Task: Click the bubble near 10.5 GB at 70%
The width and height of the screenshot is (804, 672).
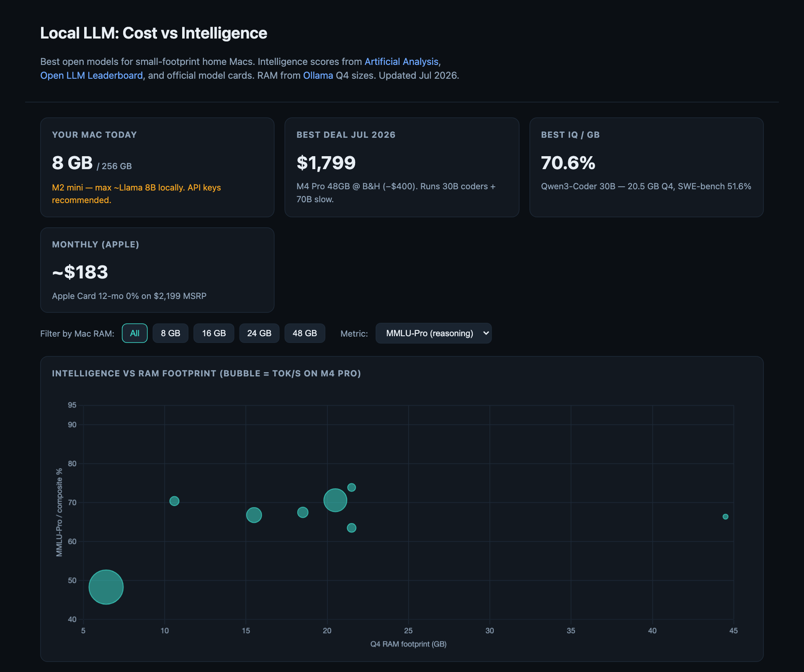Action: 174,501
